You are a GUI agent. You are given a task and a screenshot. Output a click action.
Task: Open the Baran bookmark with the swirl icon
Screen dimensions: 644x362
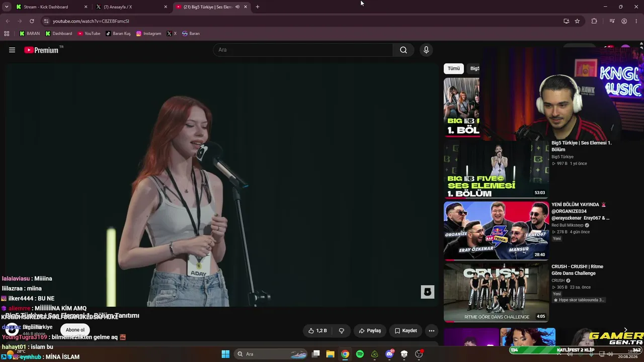[x=191, y=34]
